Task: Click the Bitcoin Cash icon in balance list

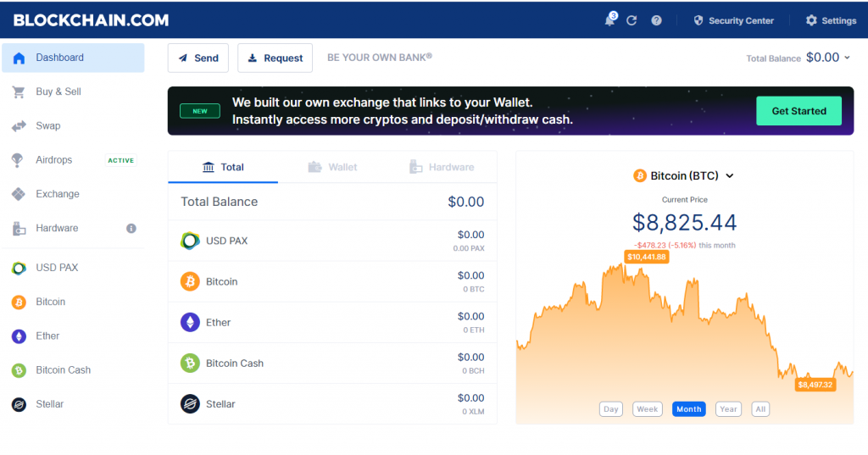Action: [x=190, y=363]
